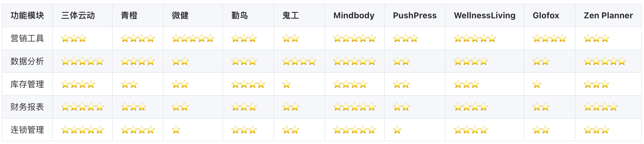Viewport: 644px width, 144px height.
Task: Click Glofox's single star for 库存管理
Action: tap(537, 84)
